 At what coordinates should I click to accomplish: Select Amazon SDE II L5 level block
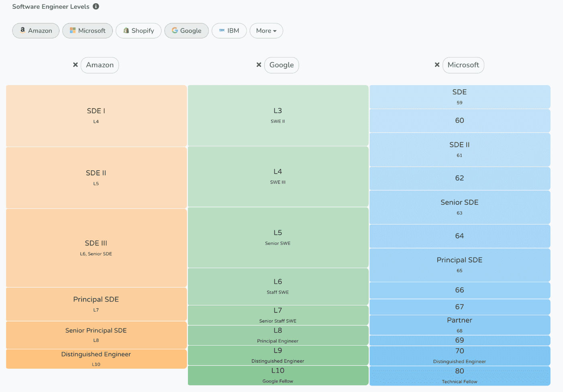pos(96,178)
